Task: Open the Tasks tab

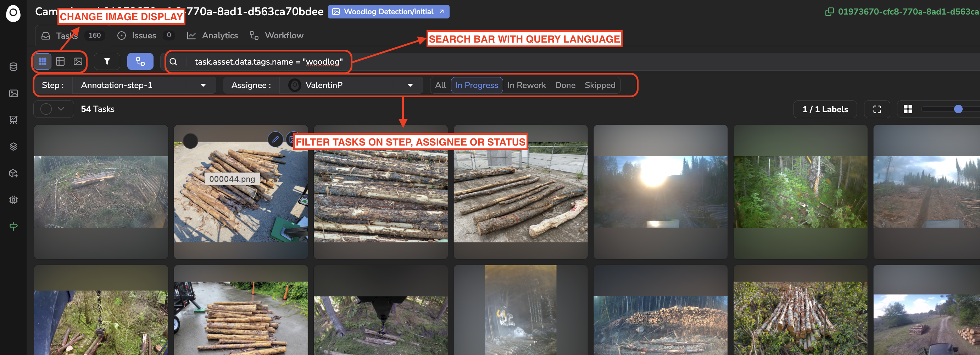Action: [72, 36]
